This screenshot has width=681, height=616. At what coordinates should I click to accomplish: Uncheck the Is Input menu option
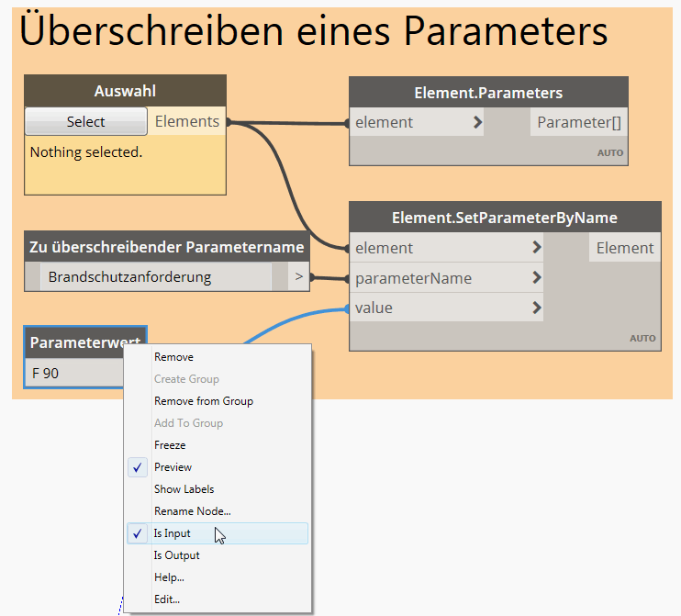173,533
